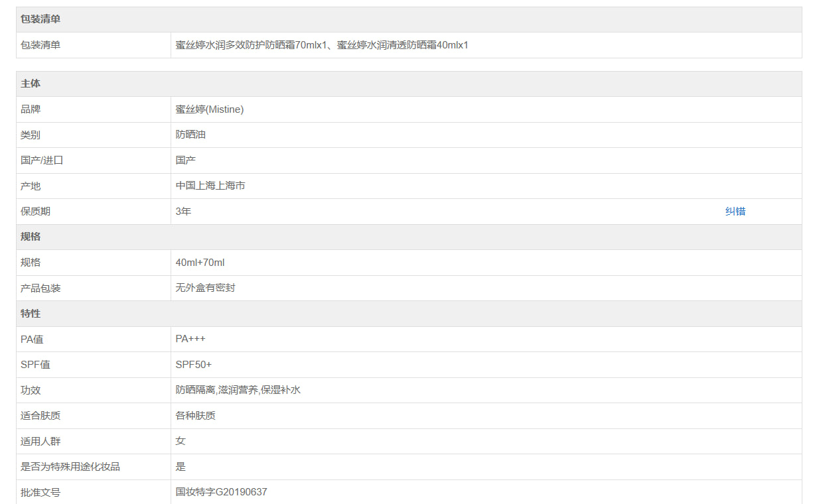The width and height of the screenshot is (817, 504).
Task: Select the approval number 国妆特字G20190637
Action: tap(221, 492)
